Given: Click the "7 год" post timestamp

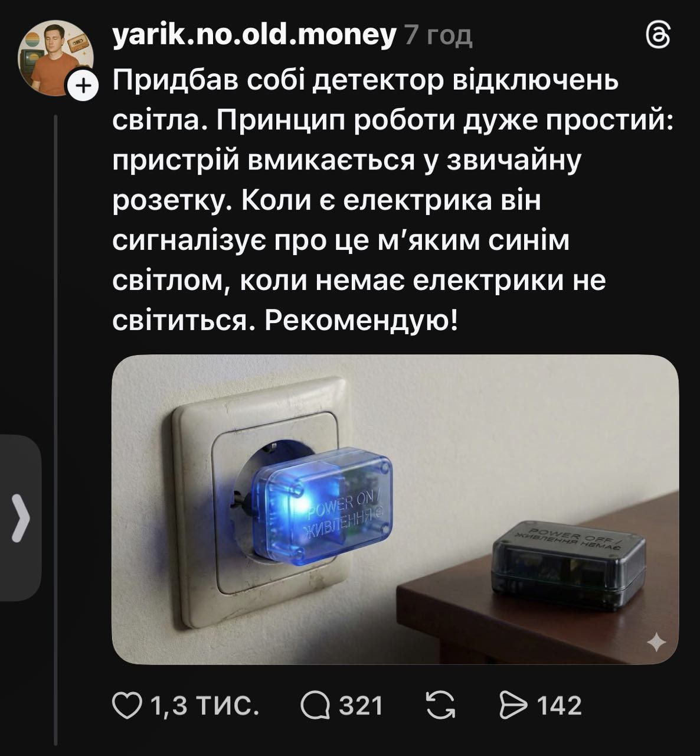Looking at the screenshot, I should (x=438, y=37).
